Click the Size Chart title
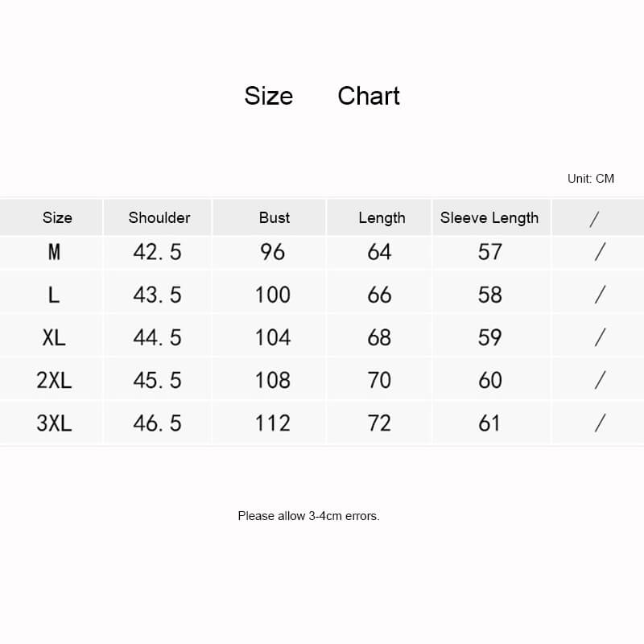This screenshot has height=644, width=644. click(322, 97)
